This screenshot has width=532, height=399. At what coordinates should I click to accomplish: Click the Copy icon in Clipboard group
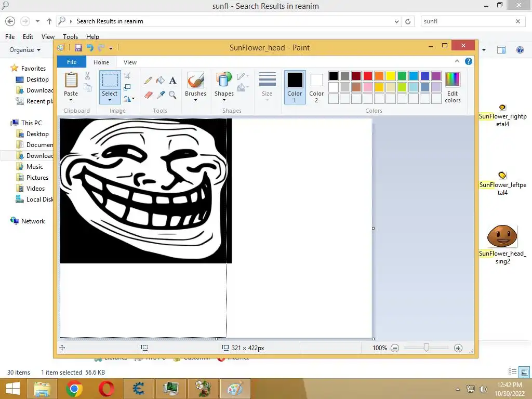coord(87,87)
